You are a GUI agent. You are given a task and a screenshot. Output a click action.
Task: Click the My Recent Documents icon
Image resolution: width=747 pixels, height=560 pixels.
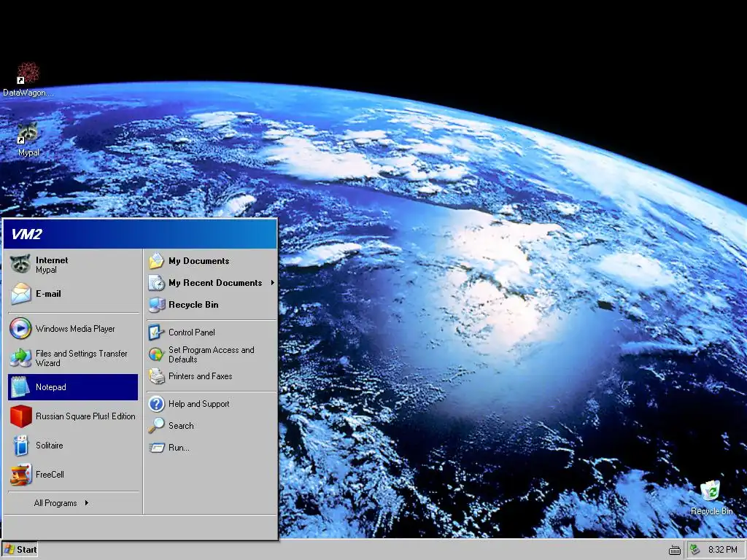click(156, 283)
